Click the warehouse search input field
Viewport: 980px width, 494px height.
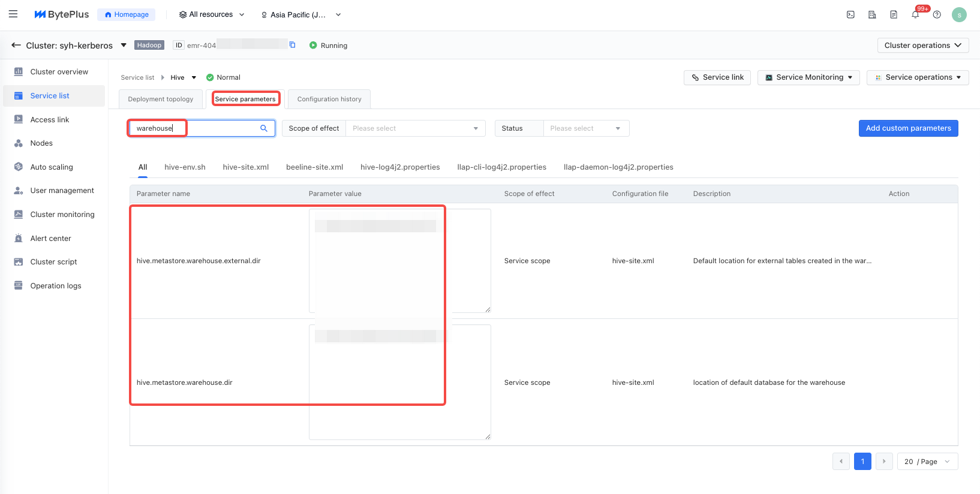[x=198, y=128]
